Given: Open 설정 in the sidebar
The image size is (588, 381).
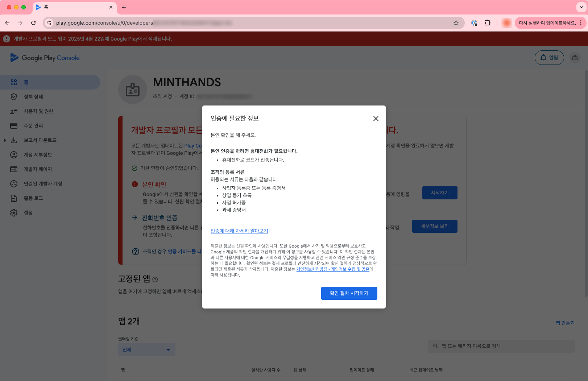Looking at the screenshot, I should tap(50, 213).
